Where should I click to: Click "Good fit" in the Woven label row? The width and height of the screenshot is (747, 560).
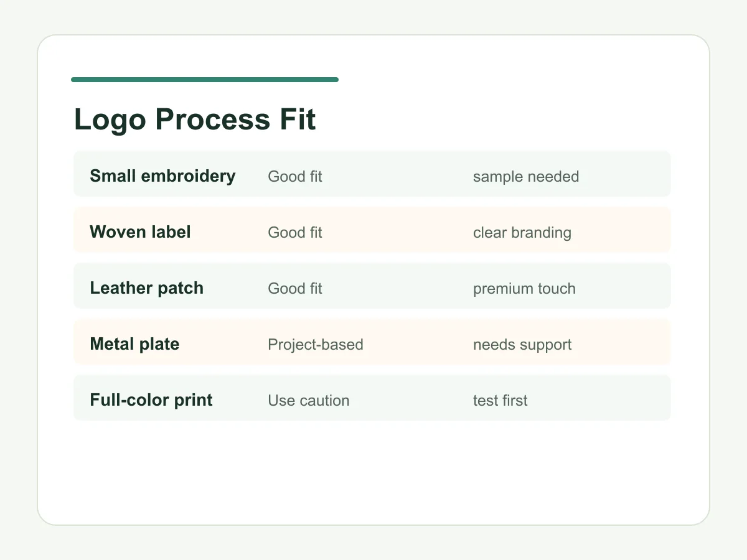tap(295, 233)
